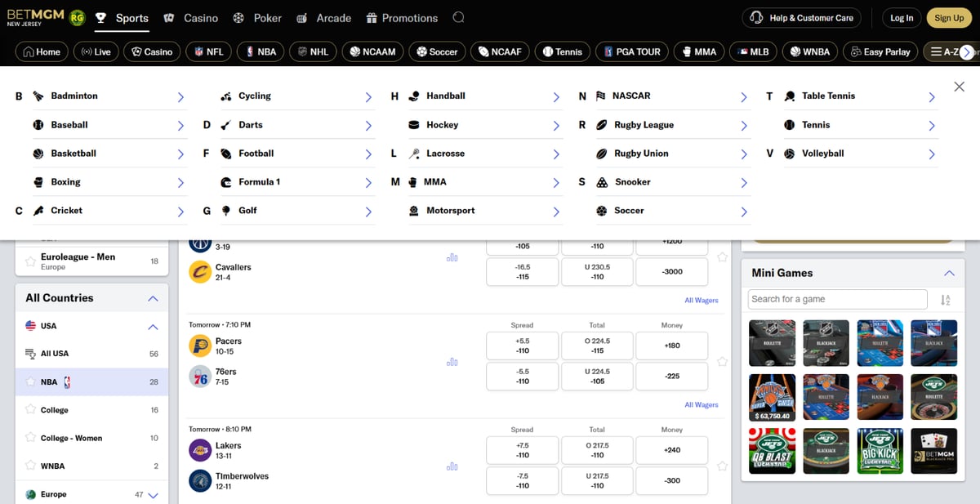Screen dimensions: 980x504
Task: Collapse the All Countries section
Action: [x=153, y=299]
